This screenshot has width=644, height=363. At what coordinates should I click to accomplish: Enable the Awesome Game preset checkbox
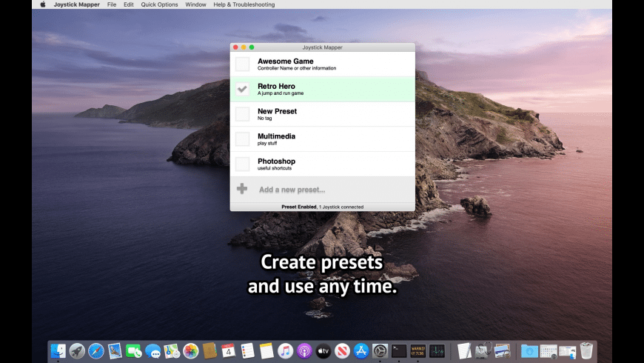pos(242,64)
